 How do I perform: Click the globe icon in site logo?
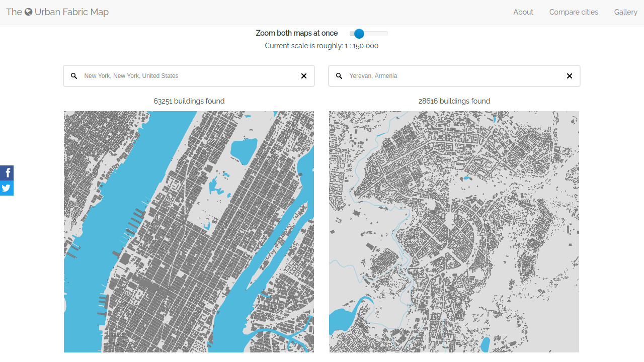(x=29, y=12)
